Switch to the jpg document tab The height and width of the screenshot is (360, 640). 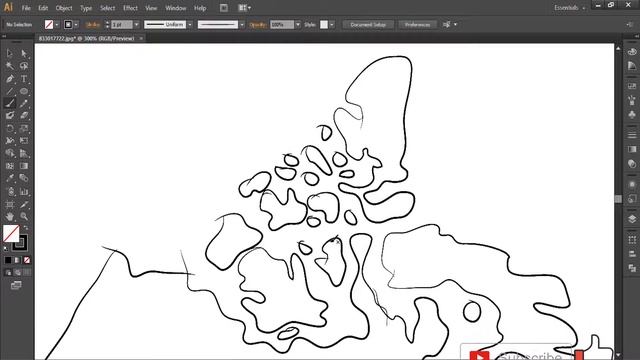tap(87, 38)
